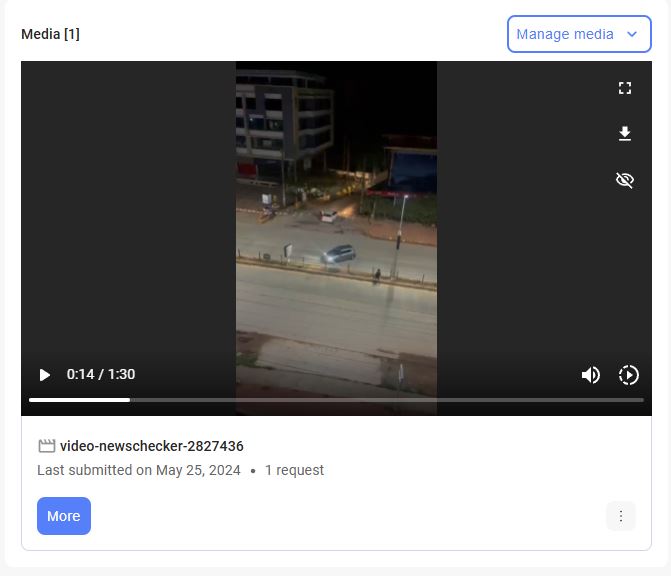The width and height of the screenshot is (671, 576).
Task: Play the video
Action: (x=44, y=375)
